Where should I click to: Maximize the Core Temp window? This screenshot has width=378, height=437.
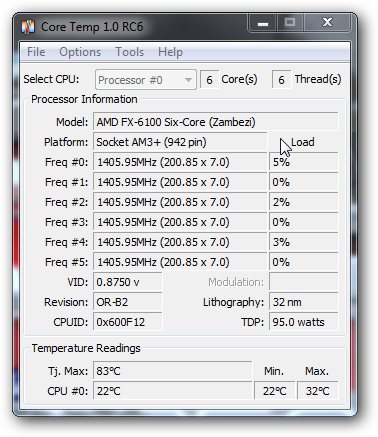(x=290, y=23)
